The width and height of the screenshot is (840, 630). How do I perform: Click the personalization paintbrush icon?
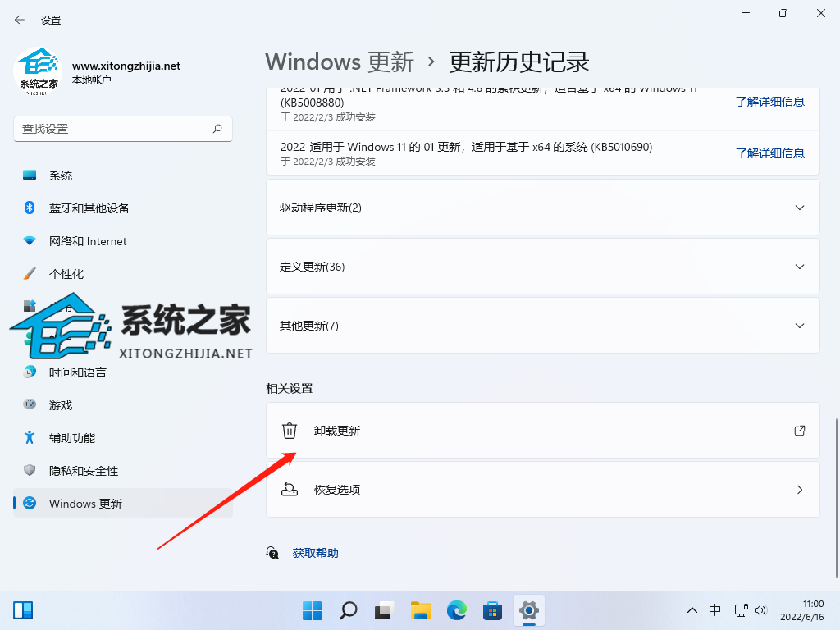(30, 273)
